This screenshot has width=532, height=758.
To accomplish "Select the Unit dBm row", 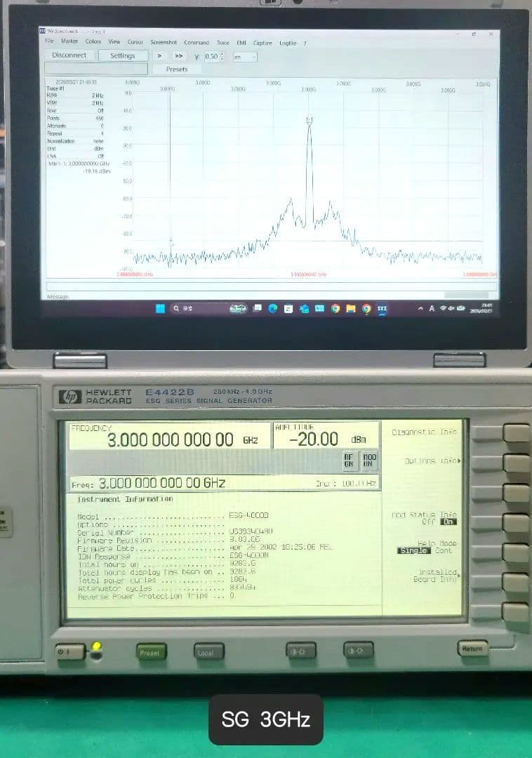I will tap(75, 149).
